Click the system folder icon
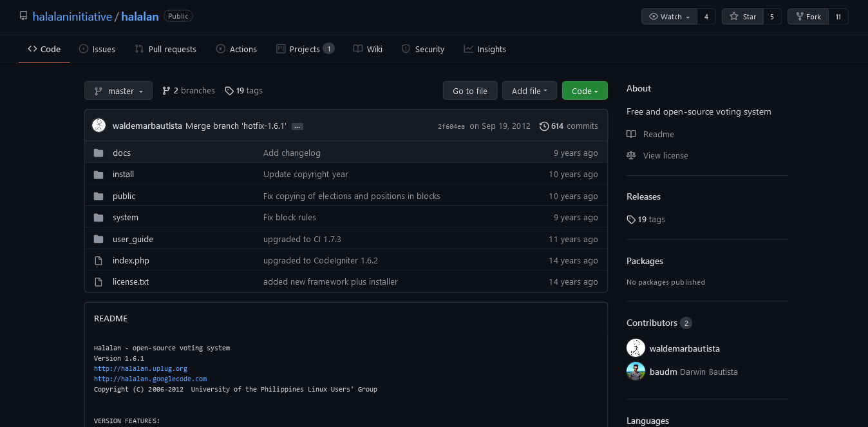The height and width of the screenshot is (427, 868). coord(99,218)
